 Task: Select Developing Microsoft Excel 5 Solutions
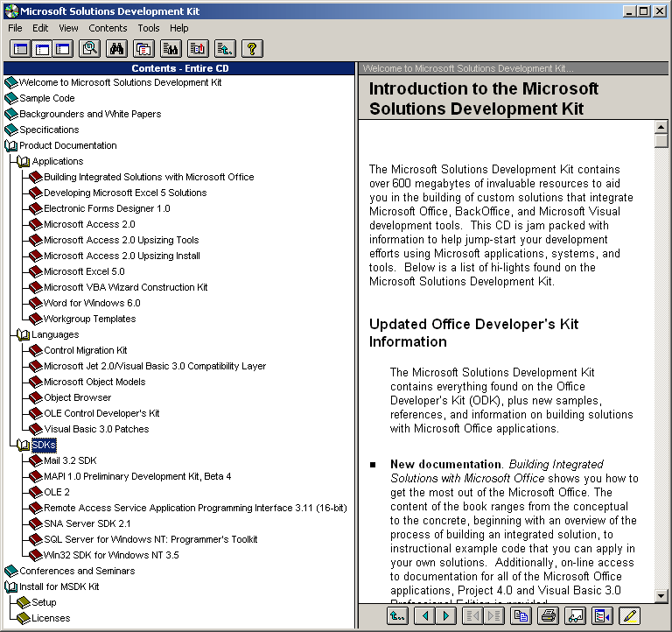point(125,193)
